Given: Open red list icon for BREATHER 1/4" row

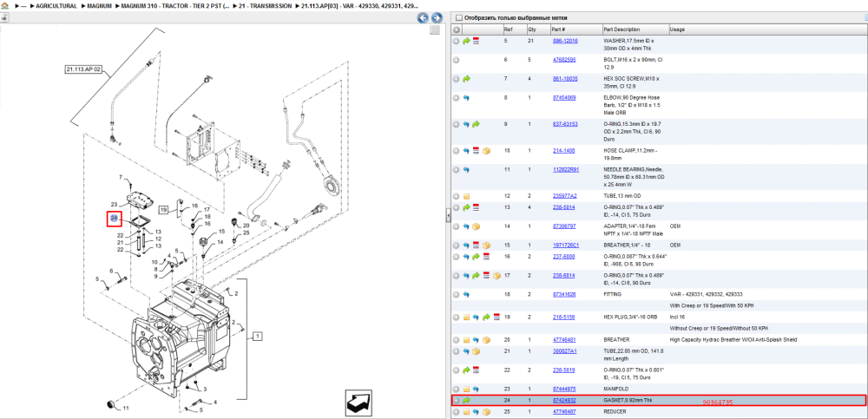Looking at the screenshot, I should (x=476, y=246).
